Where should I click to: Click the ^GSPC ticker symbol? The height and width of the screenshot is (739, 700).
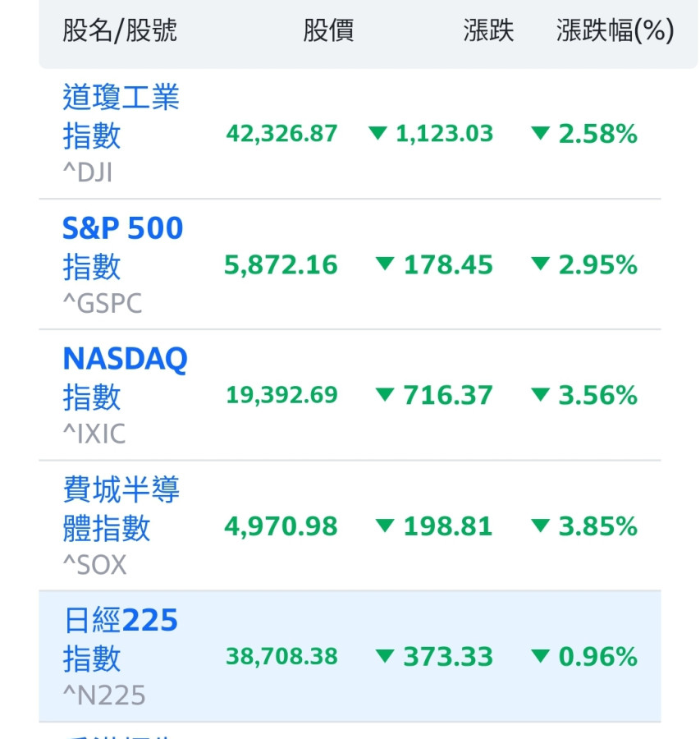(x=102, y=303)
